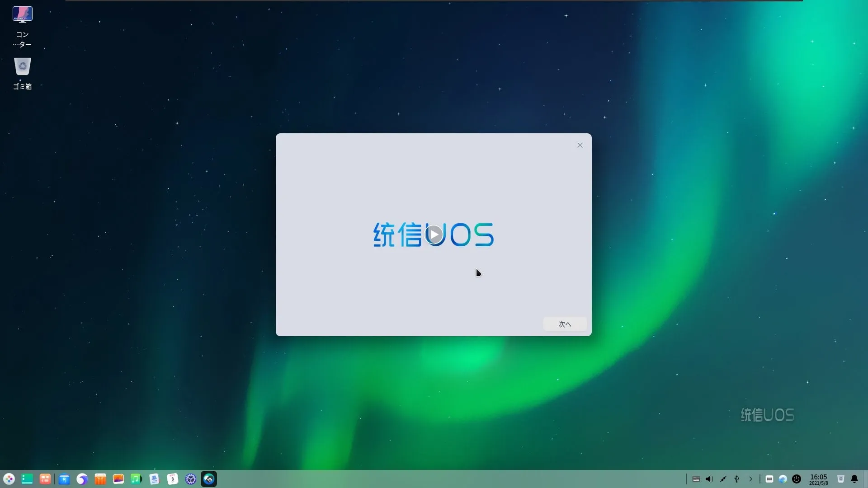Open the Calendar app showing May 8
The height and width of the screenshot is (488, 868).
172,479
